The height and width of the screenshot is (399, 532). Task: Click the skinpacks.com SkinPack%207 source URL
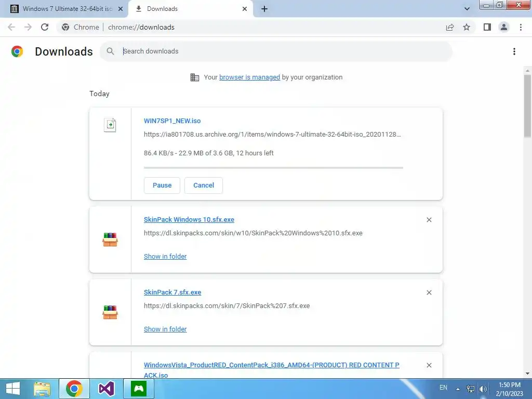(x=227, y=305)
